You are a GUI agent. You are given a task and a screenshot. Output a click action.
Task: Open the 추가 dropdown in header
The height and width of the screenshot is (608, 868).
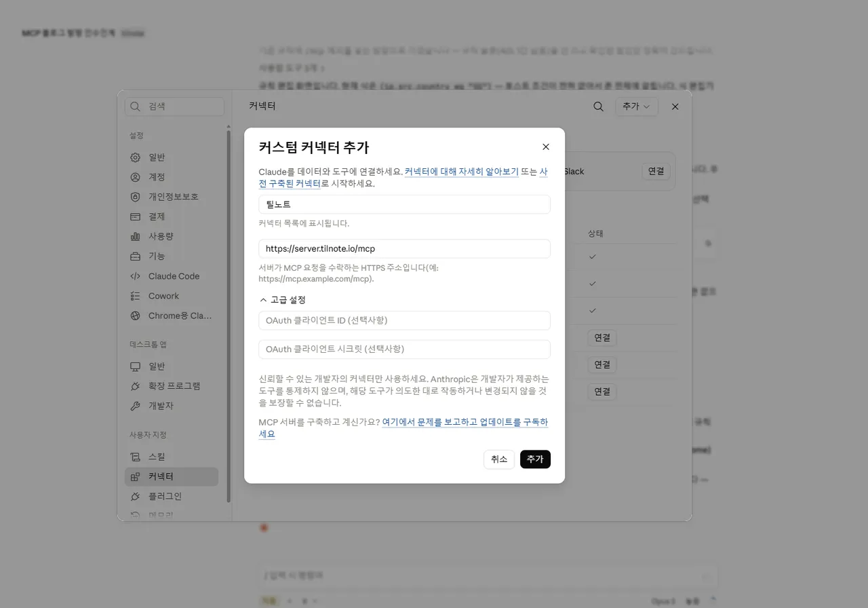click(x=637, y=107)
